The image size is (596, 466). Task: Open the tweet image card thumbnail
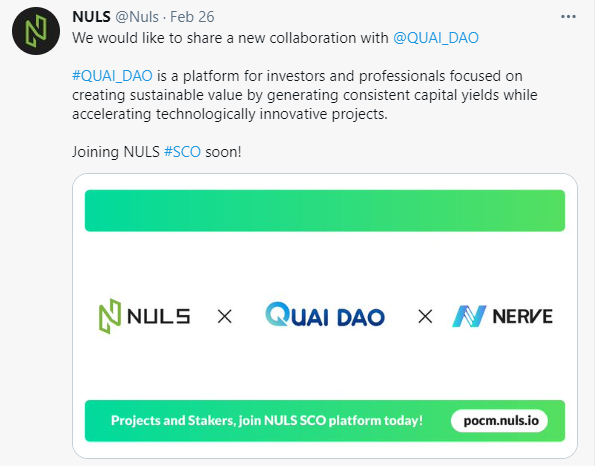[x=325, y=316]
